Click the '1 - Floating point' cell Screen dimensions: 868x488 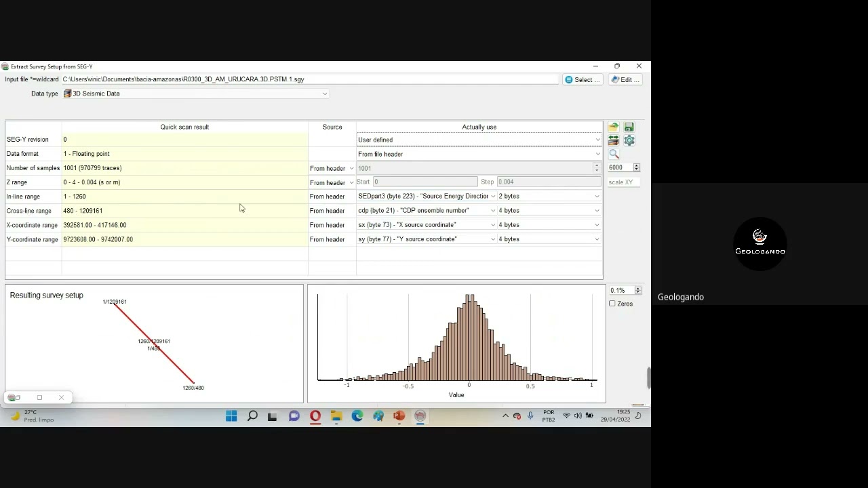tap(184, 154)
